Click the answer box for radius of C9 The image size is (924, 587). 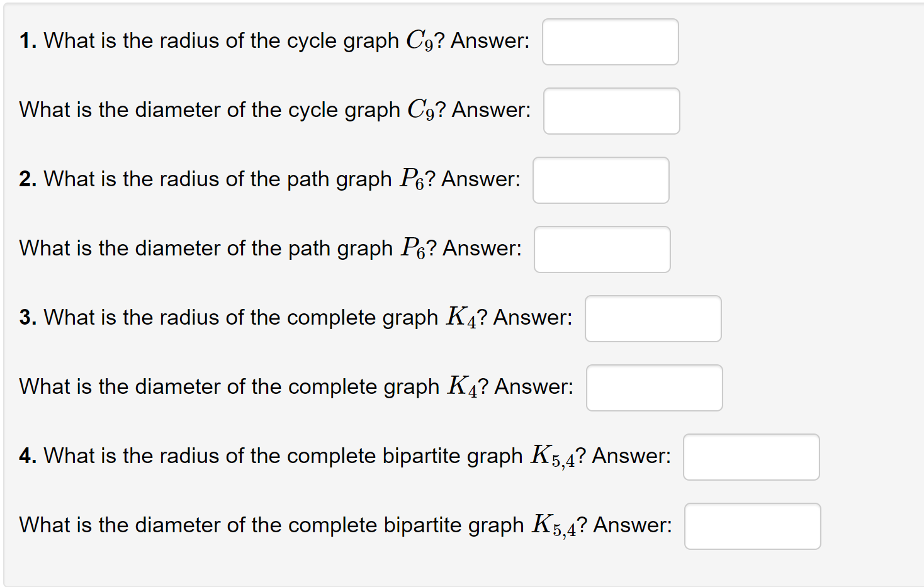(610, 42)
